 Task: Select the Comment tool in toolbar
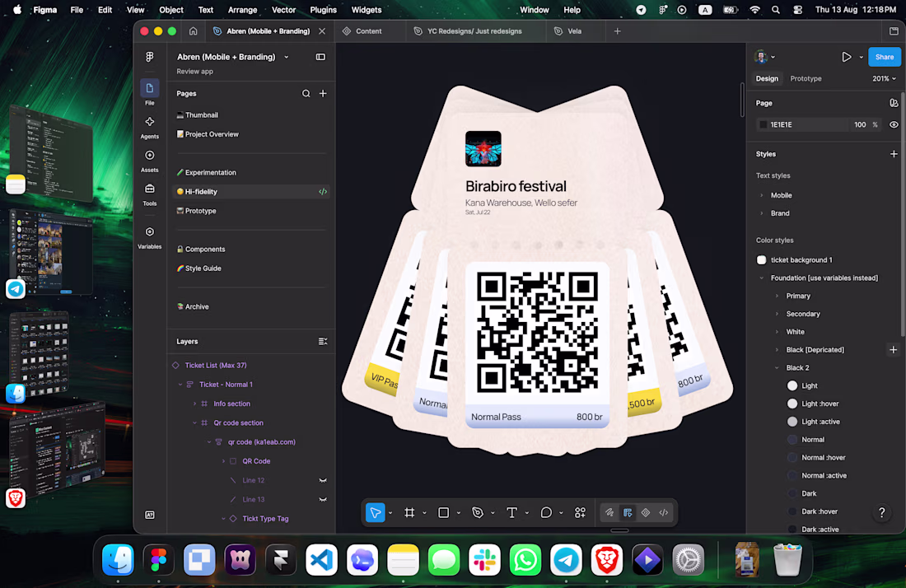click(546, 512)
